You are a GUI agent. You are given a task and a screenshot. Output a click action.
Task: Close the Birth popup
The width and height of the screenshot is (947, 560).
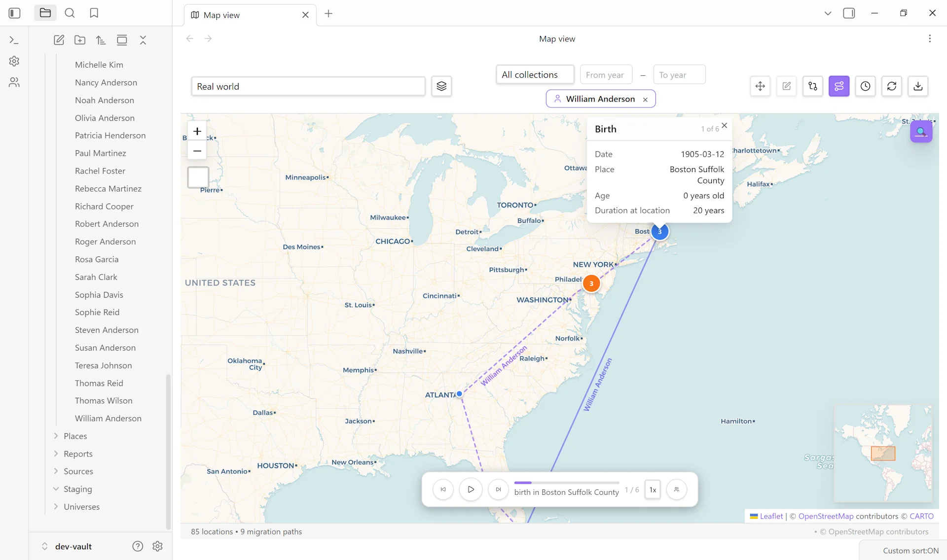tap(725, 126)
